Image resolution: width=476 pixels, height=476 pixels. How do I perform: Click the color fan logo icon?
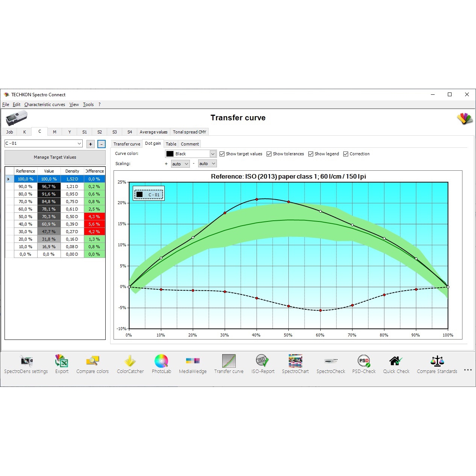pyautogui.click(x=465, y=118)
